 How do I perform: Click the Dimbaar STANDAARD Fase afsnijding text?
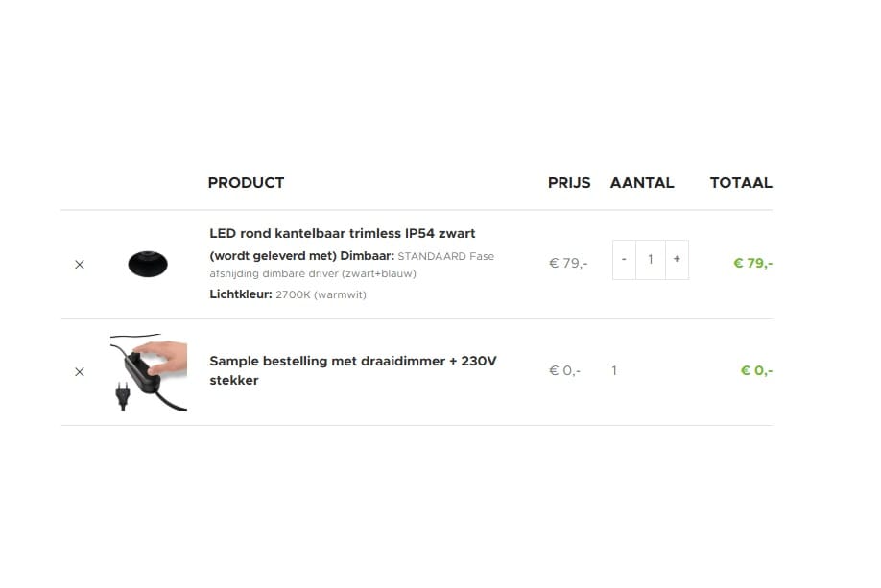click(x=351, y=265)
